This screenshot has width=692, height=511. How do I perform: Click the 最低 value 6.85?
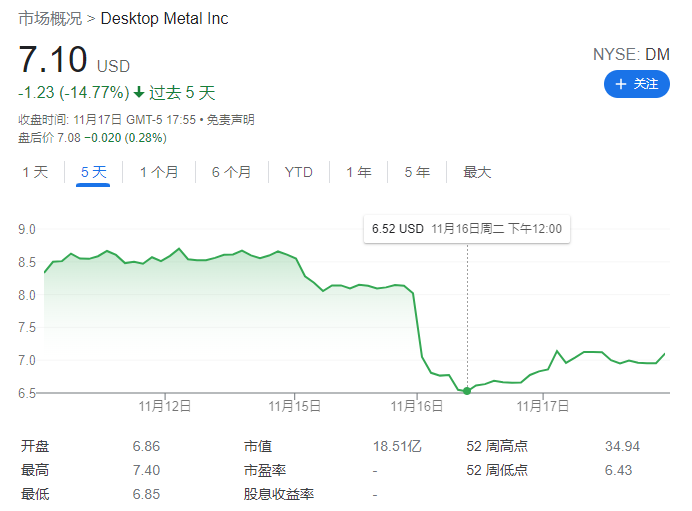coord(146,494)
